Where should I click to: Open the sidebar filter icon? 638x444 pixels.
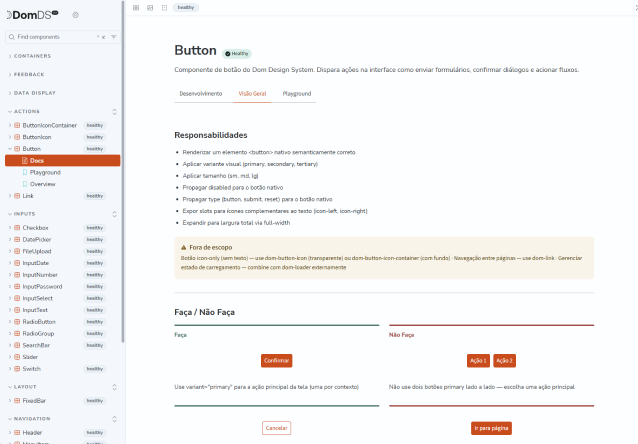click(114, 37)
